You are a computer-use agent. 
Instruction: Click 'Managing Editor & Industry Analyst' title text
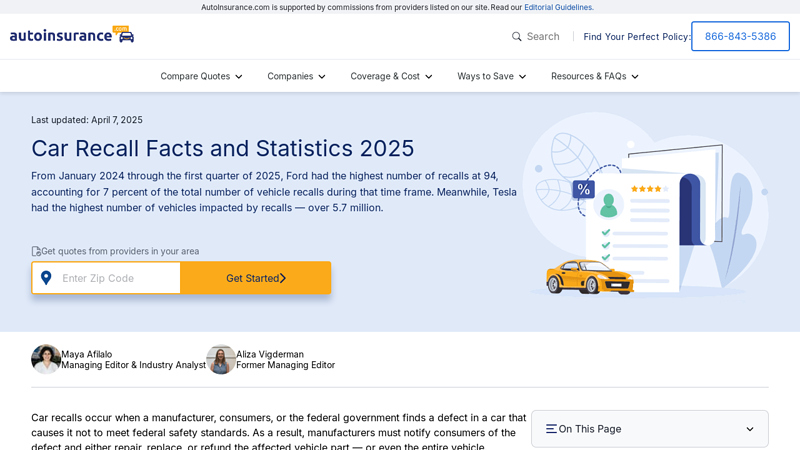[x=134, y=365]
